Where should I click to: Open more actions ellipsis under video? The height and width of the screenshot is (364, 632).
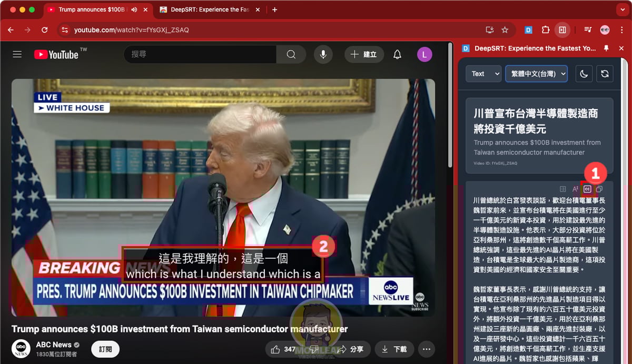pos(427,349)
